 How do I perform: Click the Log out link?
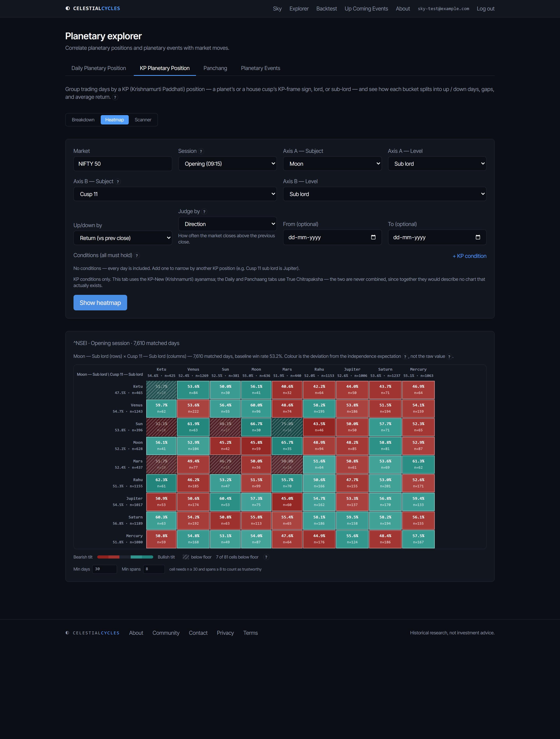point(485,9)
